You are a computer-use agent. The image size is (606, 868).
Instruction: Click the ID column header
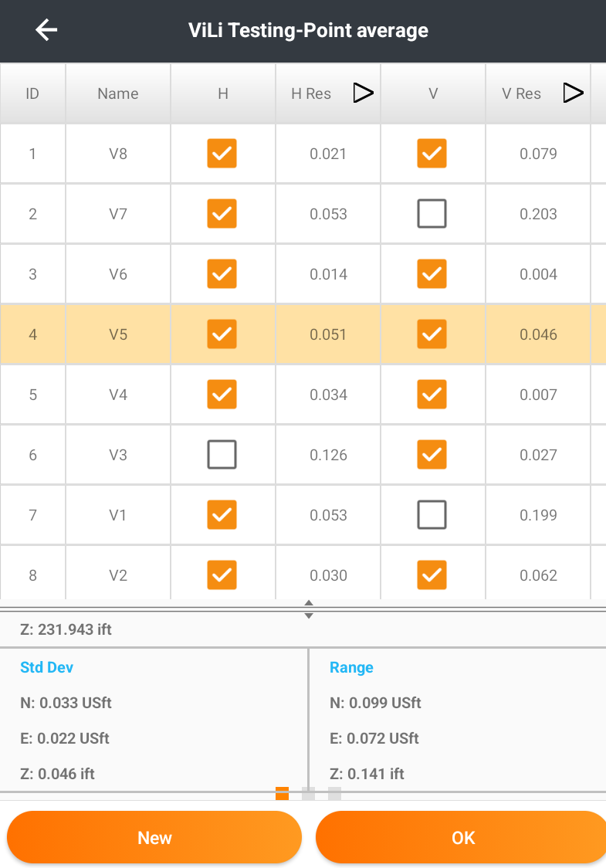click(x=32, y=93)
